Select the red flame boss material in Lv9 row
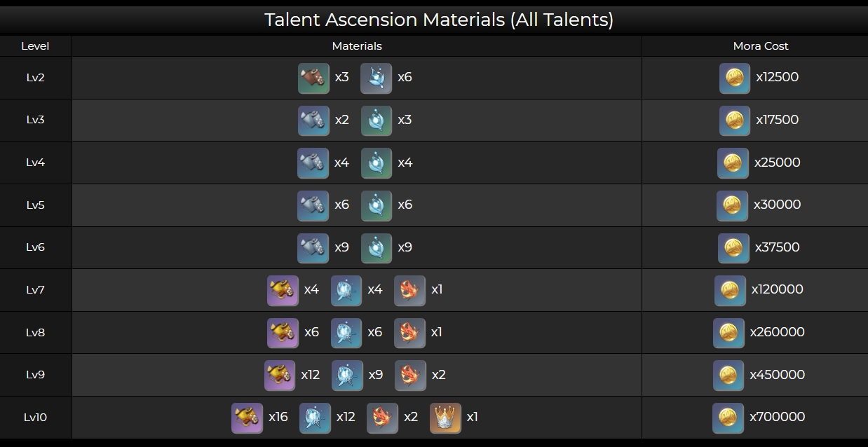Viewport: 868px width, 447px height. coord(410,376)
